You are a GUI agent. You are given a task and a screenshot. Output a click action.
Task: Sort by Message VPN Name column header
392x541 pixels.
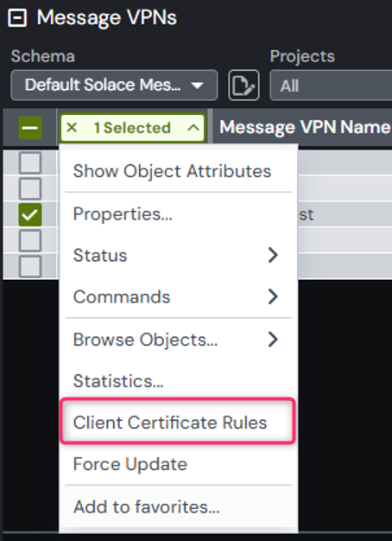305,128
